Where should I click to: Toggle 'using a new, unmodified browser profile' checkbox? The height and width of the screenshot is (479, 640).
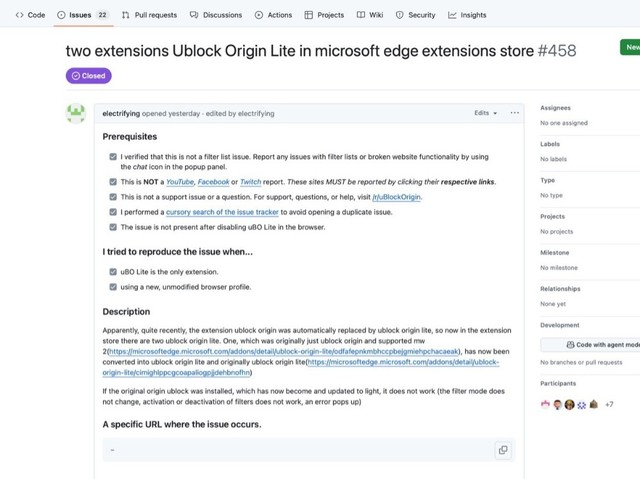[113, 287]
